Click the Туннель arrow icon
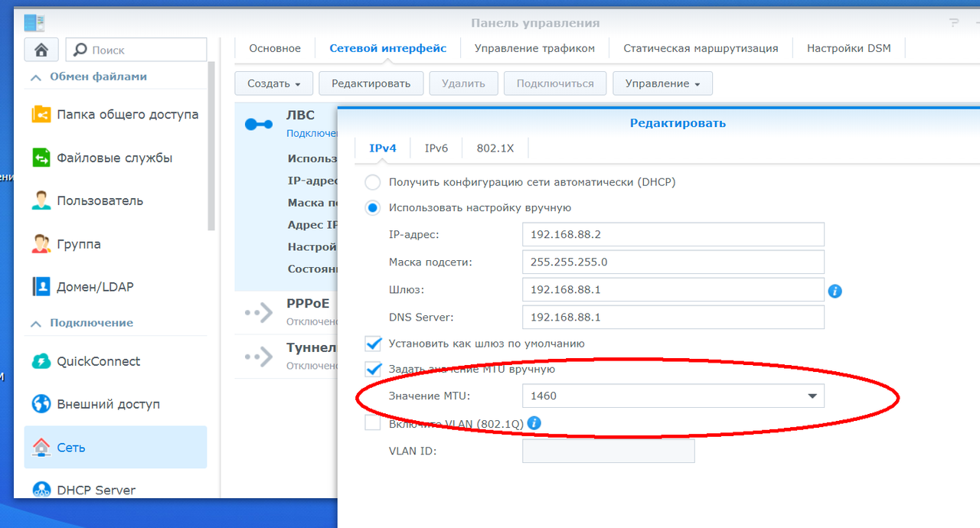 (x=259, y=356)
